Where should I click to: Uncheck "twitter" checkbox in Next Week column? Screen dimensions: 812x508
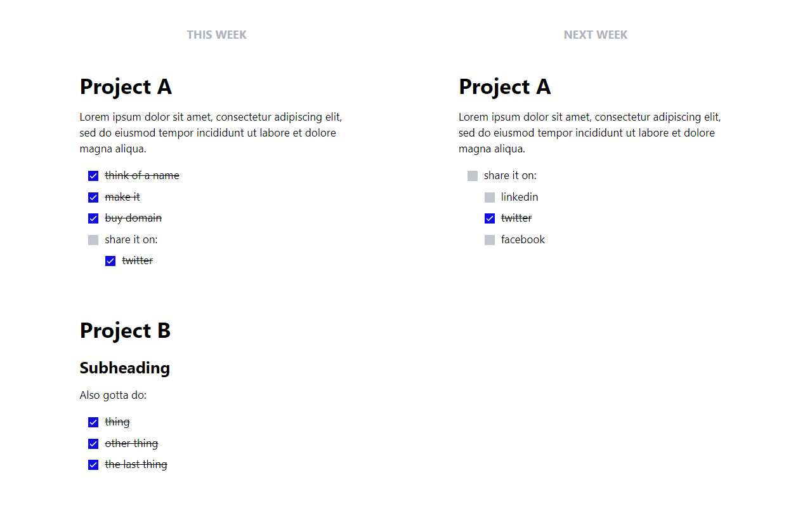[x=490, y=218]
